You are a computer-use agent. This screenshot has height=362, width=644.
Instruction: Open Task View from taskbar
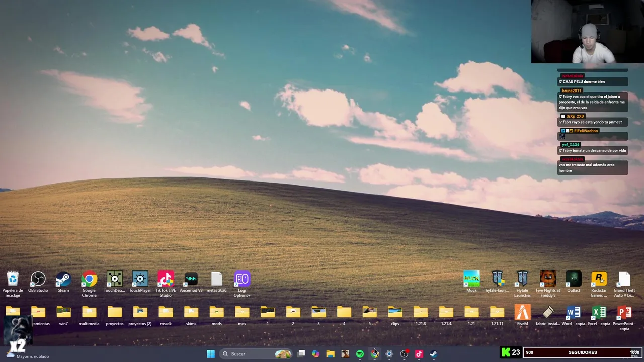(x=301, y=354)
